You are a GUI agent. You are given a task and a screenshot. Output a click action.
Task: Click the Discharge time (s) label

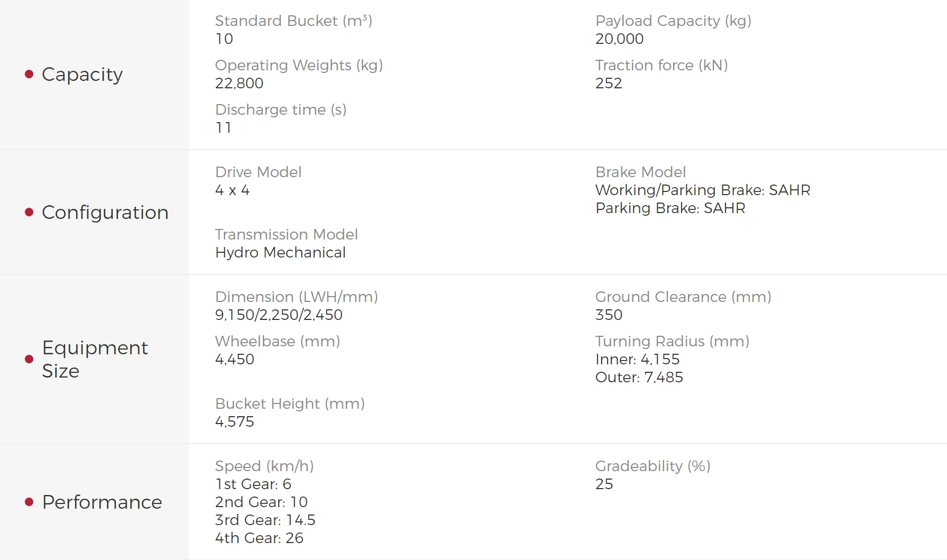[281, 109]
